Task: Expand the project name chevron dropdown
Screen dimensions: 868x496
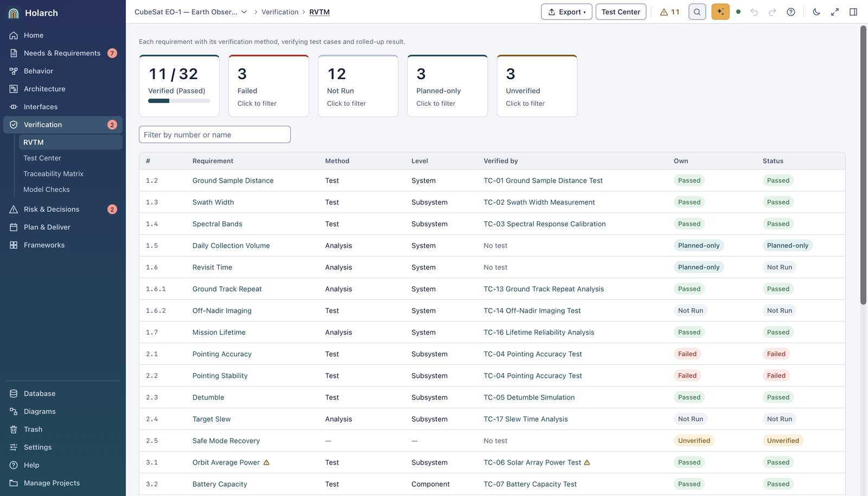Action: 244,12
